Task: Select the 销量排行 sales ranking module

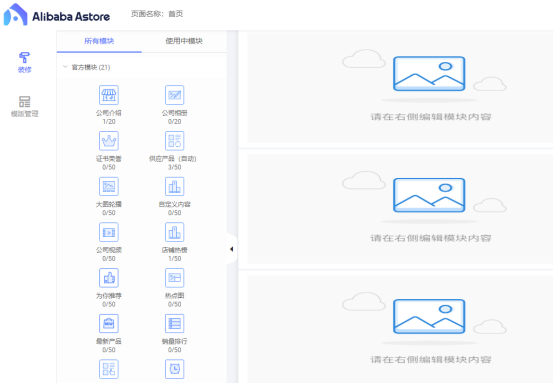Action: click(x=175, y=323)
